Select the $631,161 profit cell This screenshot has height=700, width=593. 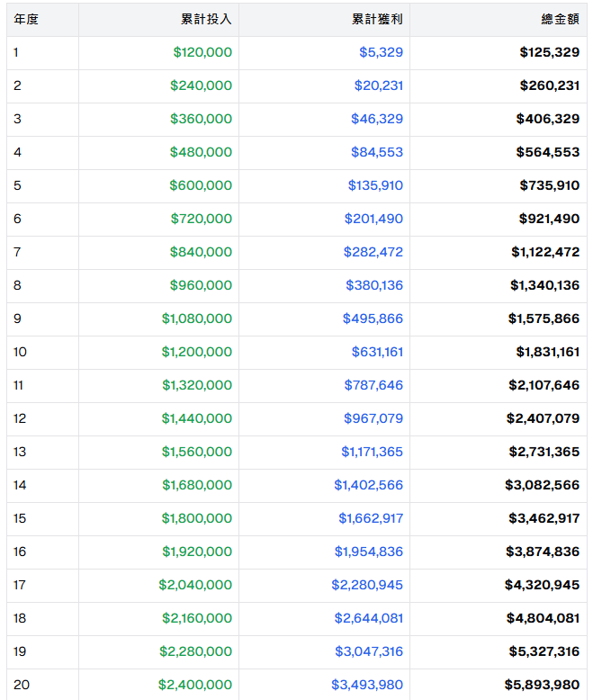[x=377, y=352]
